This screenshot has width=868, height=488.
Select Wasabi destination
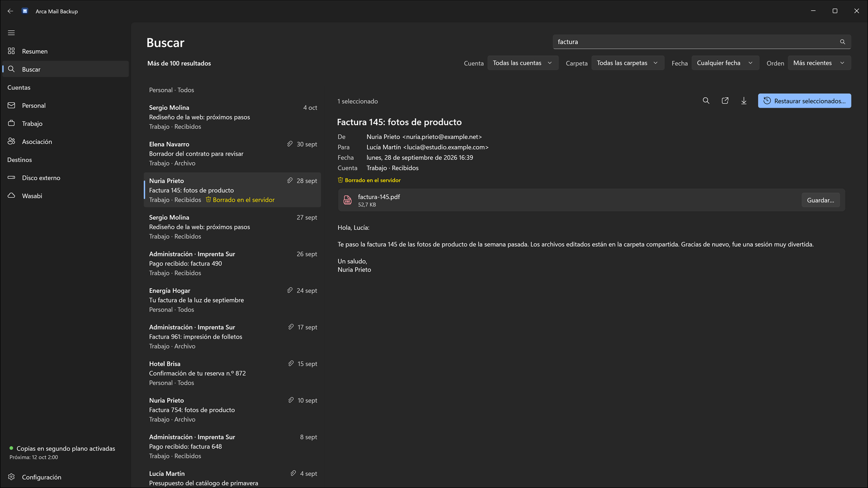point(66,196)
